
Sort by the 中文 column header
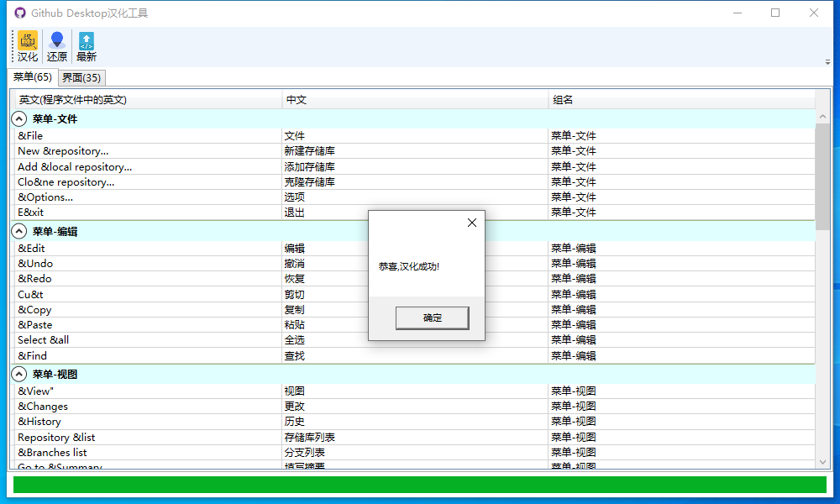tap(415, 100)
